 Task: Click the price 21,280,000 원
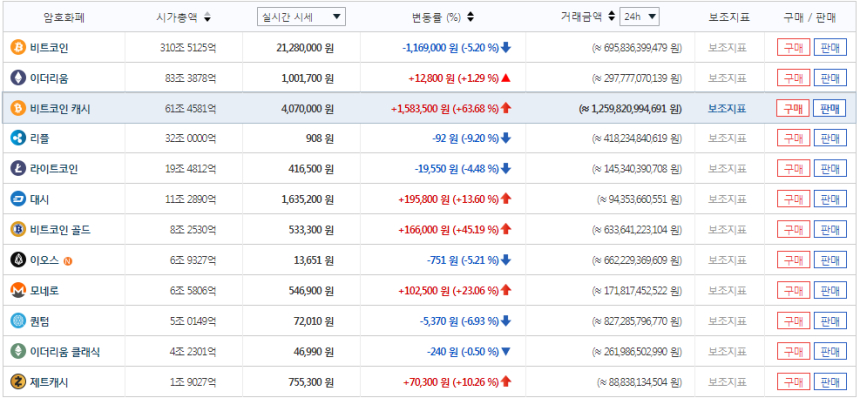[304, 48]
